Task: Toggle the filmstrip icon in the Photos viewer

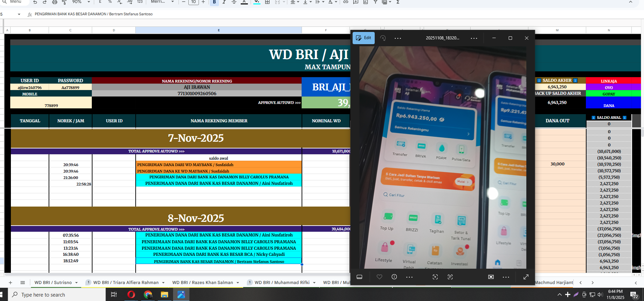Action: [359, 277]
